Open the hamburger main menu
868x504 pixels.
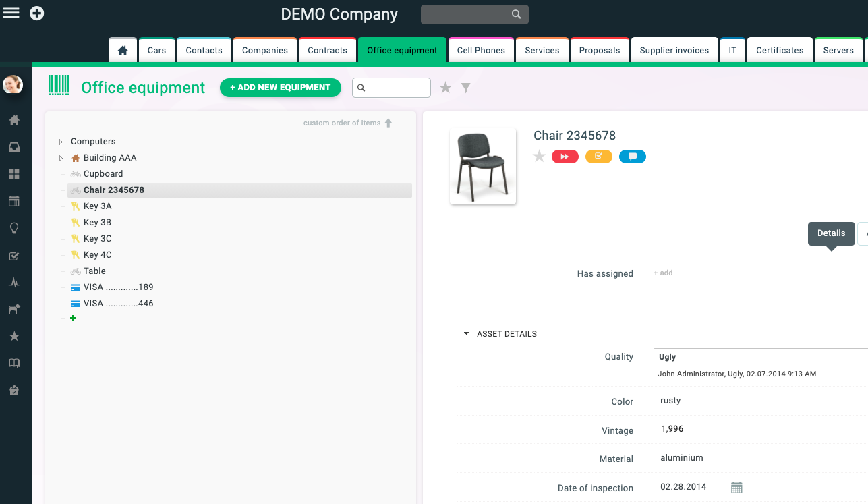11,13
